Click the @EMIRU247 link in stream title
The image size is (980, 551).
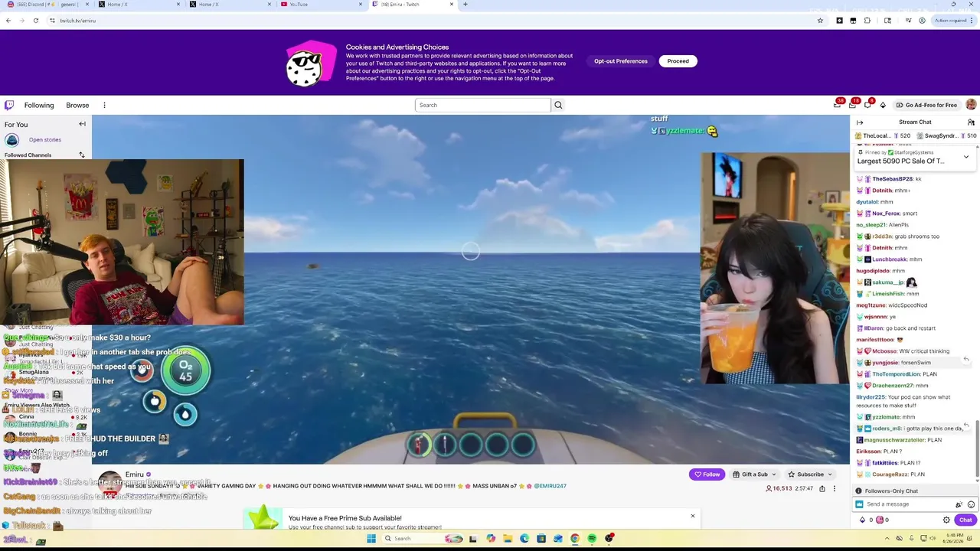[x=550, y=486]
